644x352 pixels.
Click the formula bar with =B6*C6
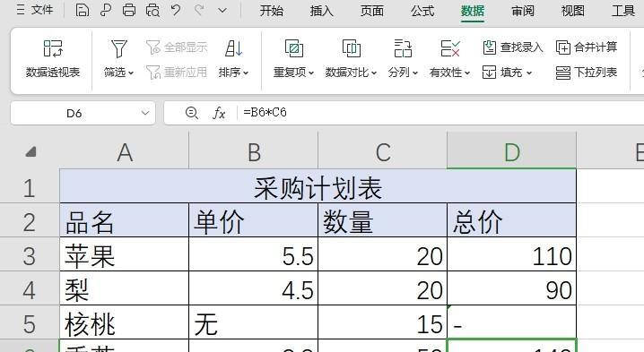point(441,113)
